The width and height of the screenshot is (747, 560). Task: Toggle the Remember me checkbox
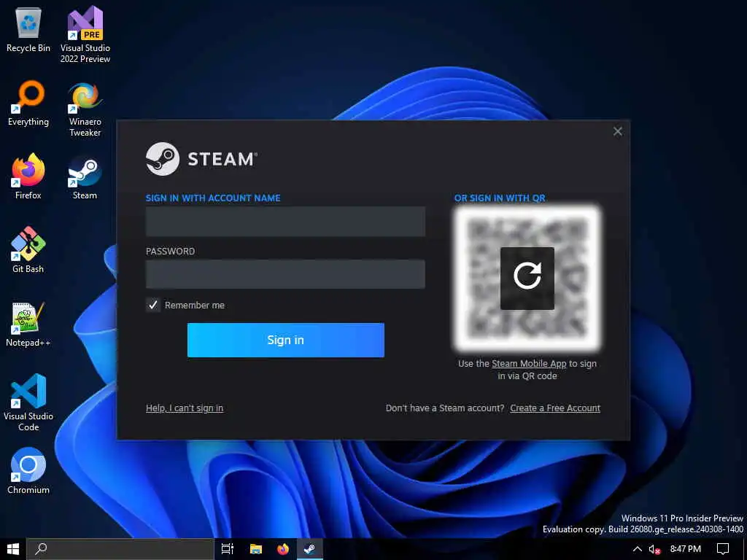tap(153, 306)
